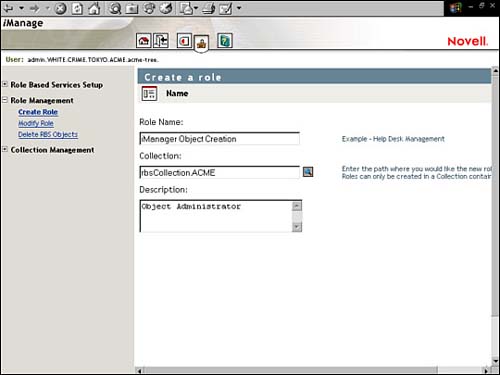The image size is (500, 375).
Task: Click the Role Management label
Action: [42, 100]
